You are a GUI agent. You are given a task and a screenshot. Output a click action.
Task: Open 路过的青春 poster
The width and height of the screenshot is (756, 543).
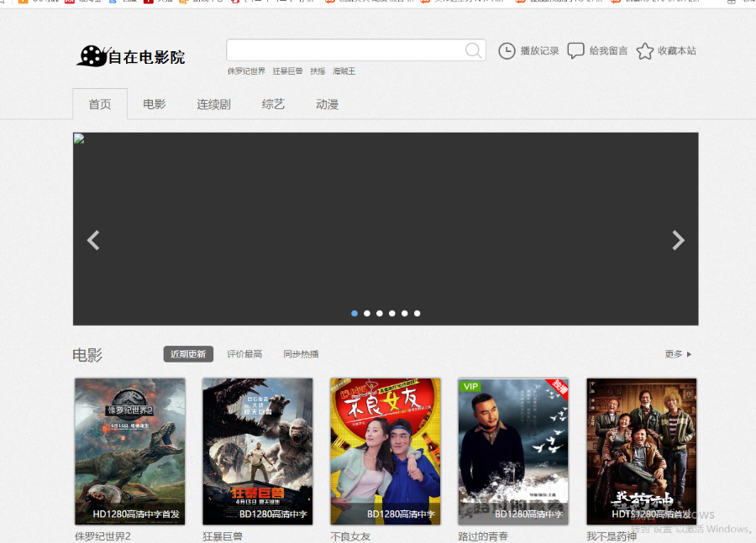tap(513, 452)
